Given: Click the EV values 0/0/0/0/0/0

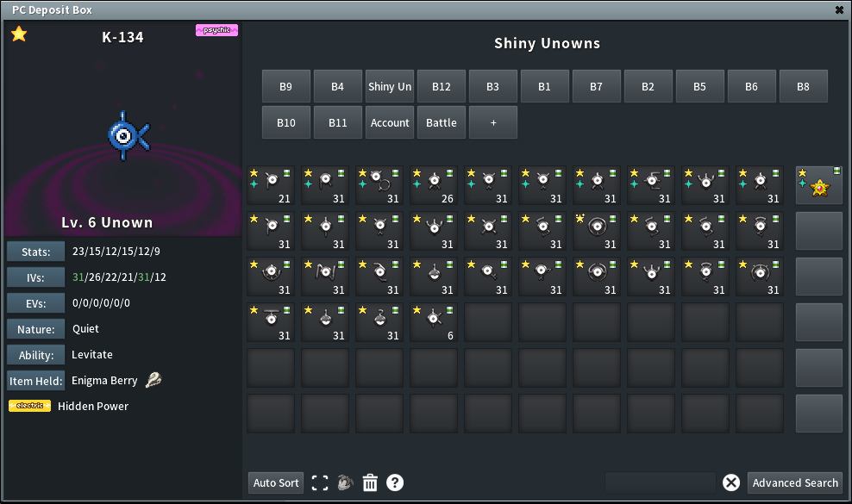Looking at the screenshot, I should coord(101,303).
